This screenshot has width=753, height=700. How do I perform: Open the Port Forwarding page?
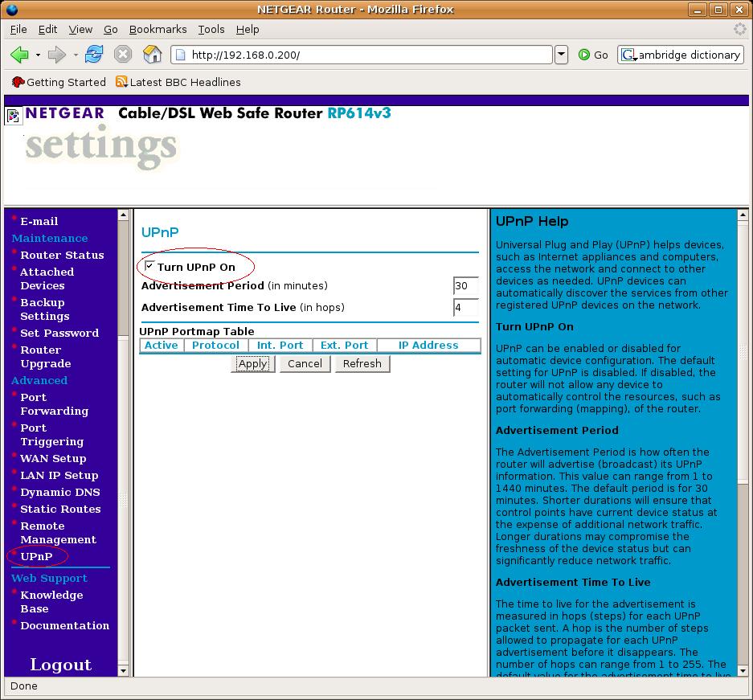coord(55,404)
